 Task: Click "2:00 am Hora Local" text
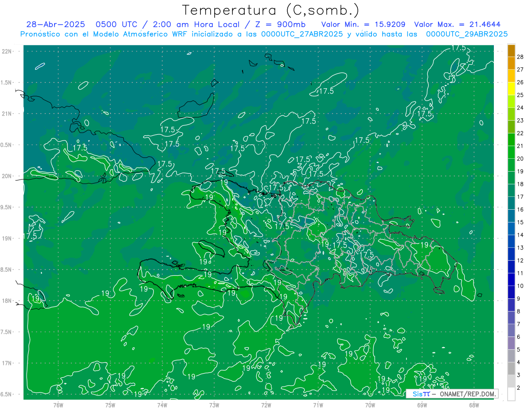196,24
